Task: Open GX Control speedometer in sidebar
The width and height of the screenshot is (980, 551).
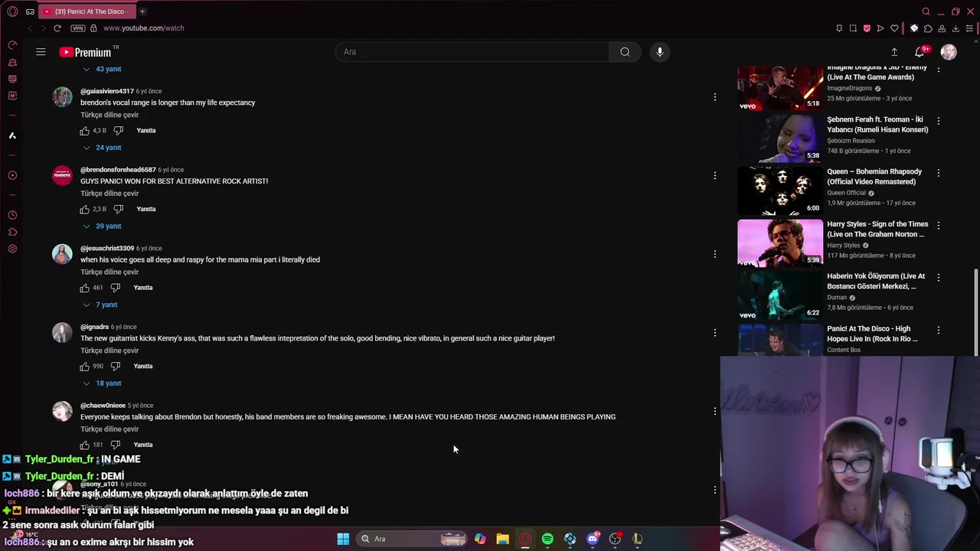Action: click(12, 45)
